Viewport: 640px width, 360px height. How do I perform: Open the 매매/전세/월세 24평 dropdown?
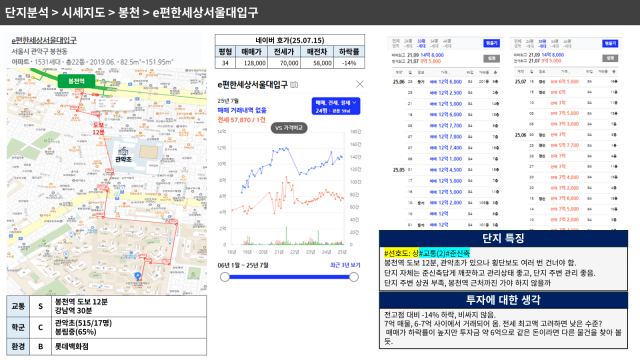pyautogui.click(x=336, y=106)
